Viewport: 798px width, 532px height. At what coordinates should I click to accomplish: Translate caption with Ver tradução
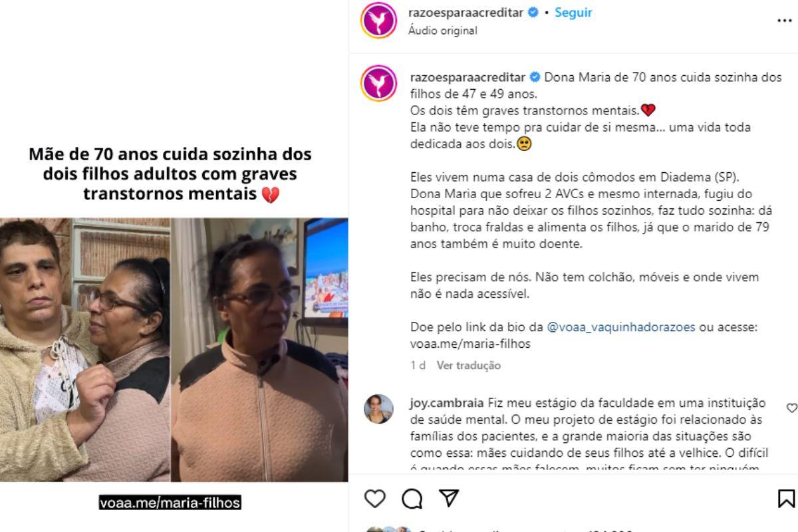pos(468,365)
